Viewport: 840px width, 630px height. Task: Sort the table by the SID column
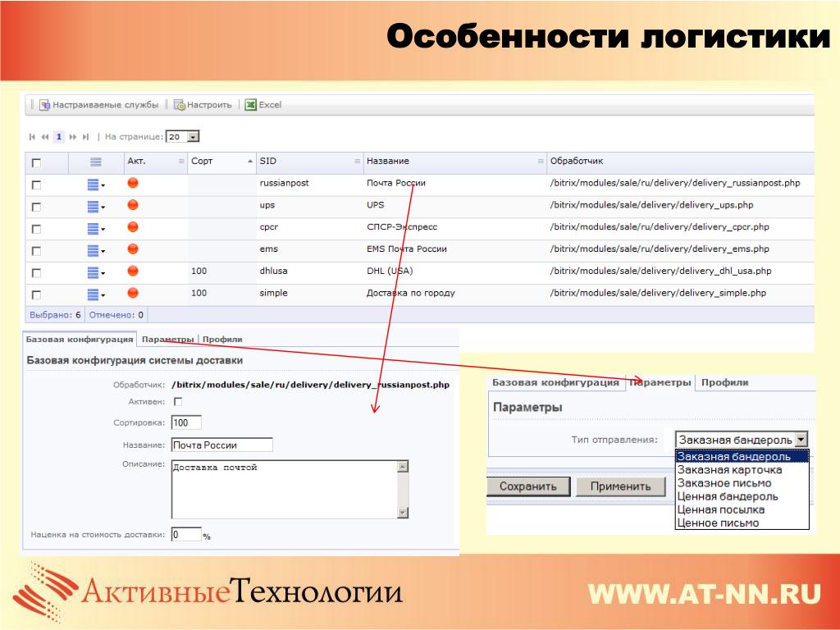point(309,162)
